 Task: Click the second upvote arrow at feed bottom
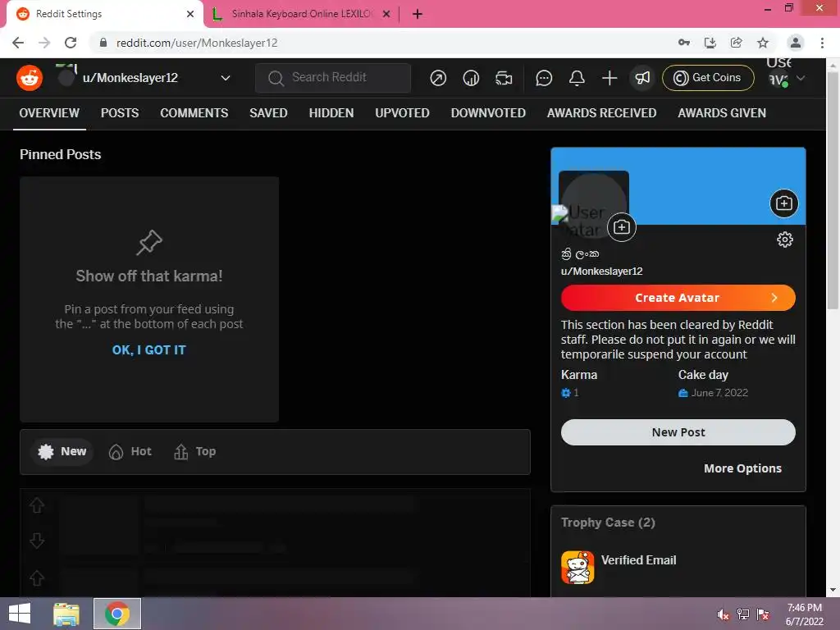(37, 578)
